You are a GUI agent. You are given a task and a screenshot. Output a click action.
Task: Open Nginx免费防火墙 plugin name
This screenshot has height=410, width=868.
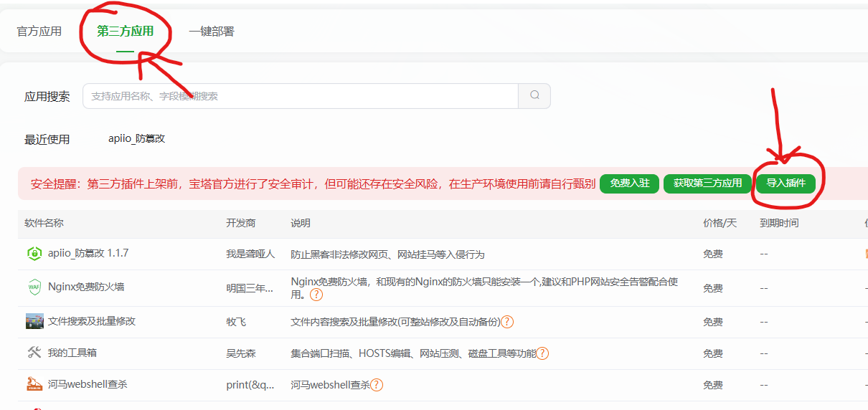pos(86,287)
